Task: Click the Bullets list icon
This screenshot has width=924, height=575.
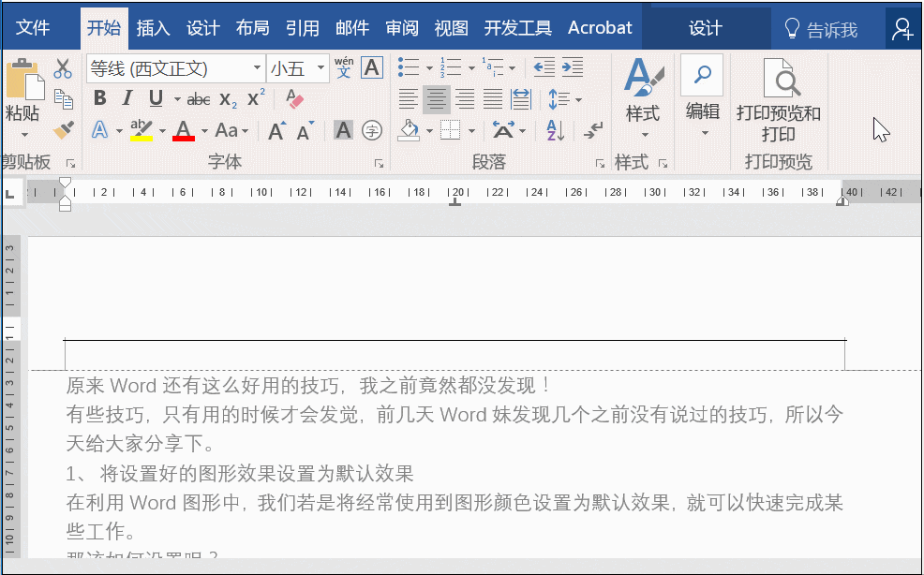Action: coord(409,67)
